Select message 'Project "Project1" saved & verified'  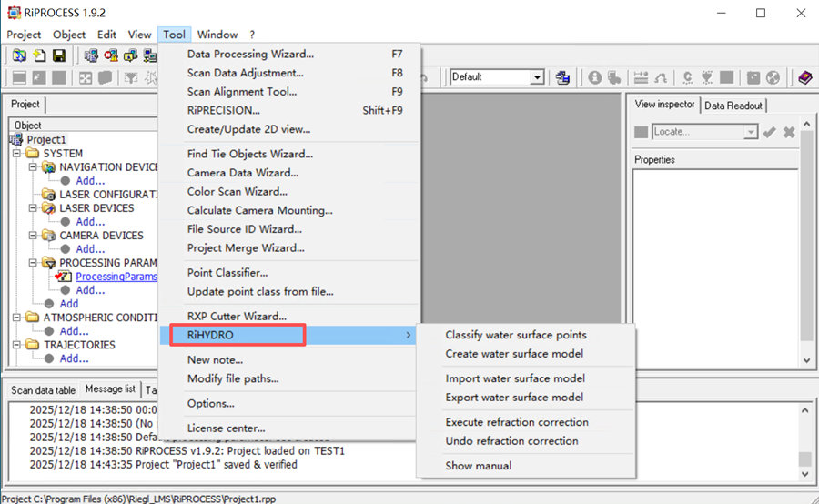click(x=217, y=465)
